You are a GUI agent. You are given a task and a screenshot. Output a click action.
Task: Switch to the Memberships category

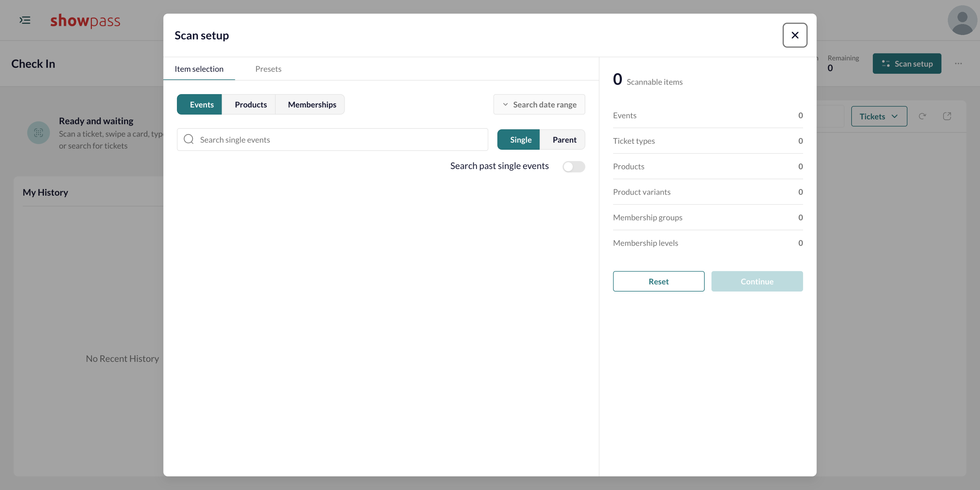point(310,104)
